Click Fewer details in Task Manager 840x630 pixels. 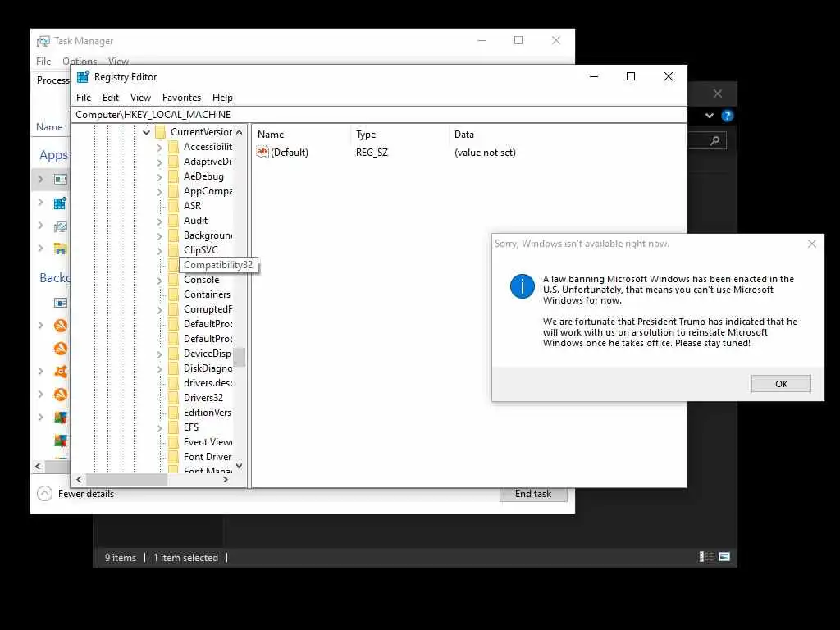(85, 494)
